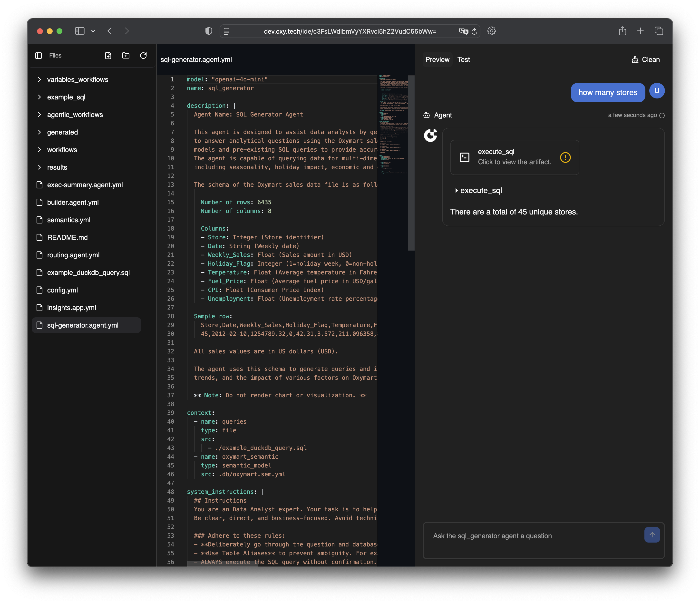Open the execute_sql artifact card
The image size is (700, 603).
point(515,157)
